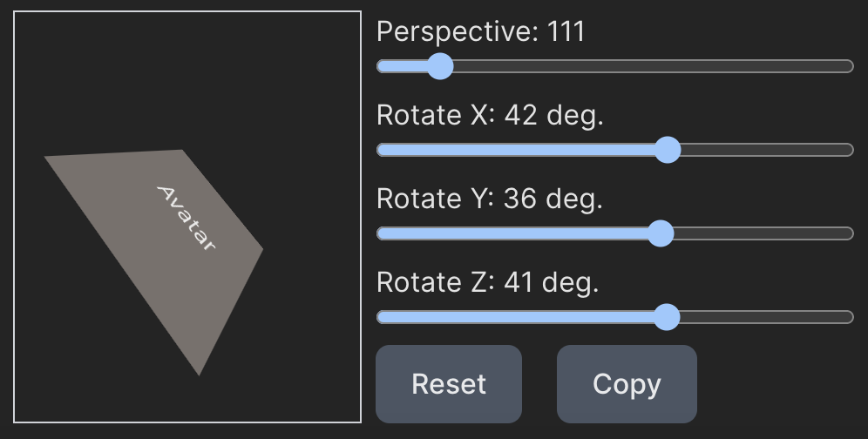Screen dimensions: 868x439
Task: Click the Rotate Y: 36 deg. label
Action: (490, 199)
